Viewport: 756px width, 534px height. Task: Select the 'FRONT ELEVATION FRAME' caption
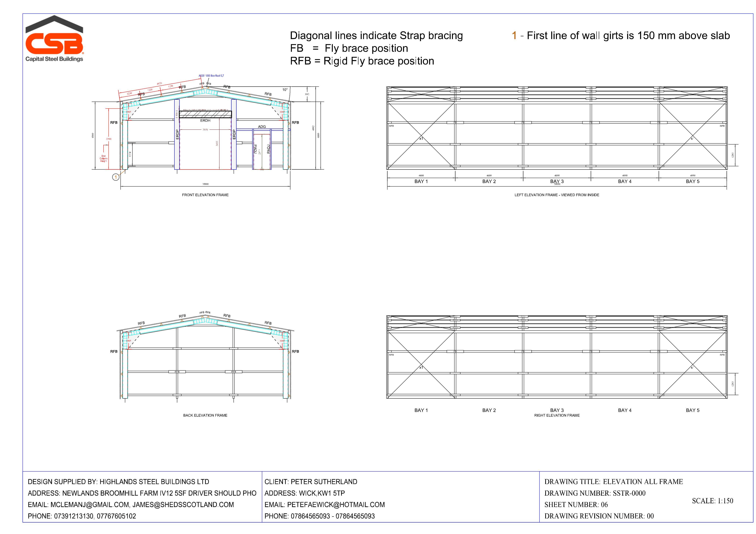205,195
